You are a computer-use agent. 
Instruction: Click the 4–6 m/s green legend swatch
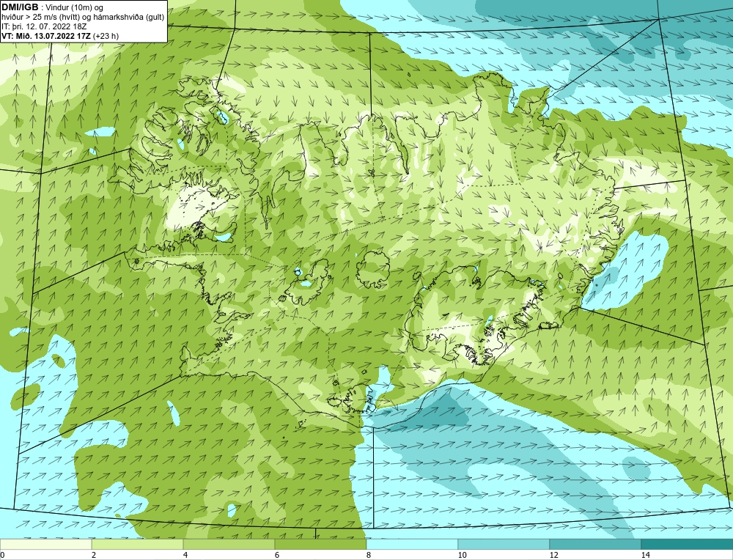pos(229,544)
